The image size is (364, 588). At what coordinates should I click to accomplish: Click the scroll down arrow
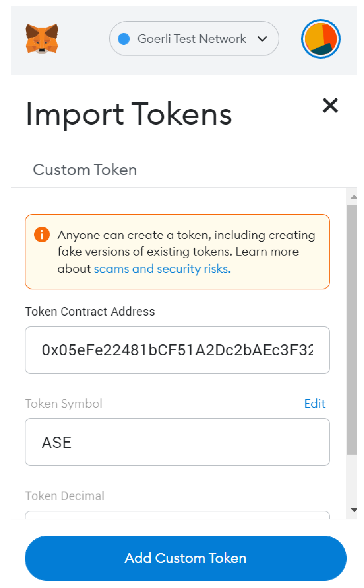pyautogui.click(x=353, y=510)
